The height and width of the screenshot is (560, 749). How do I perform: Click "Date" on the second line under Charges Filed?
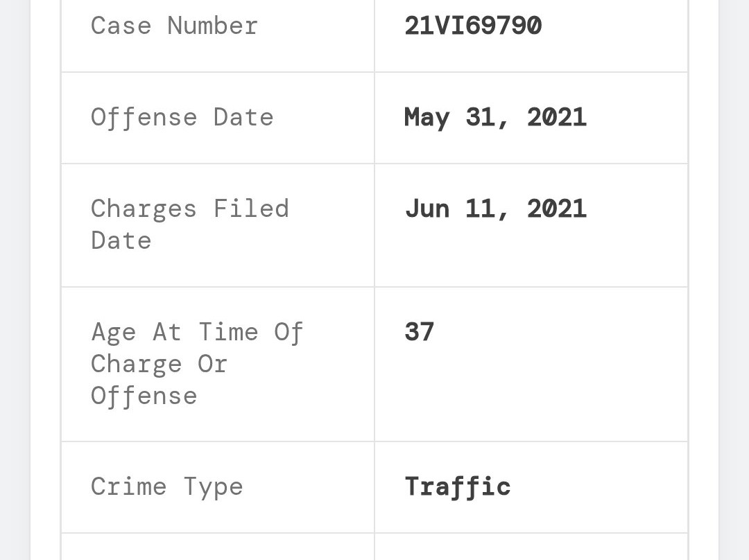[121, 240]
